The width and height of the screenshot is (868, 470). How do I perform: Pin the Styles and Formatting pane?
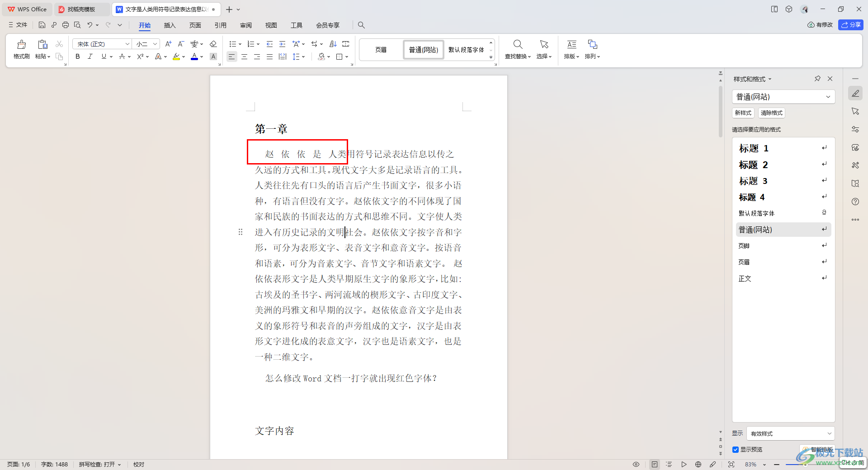pos(817,79)
